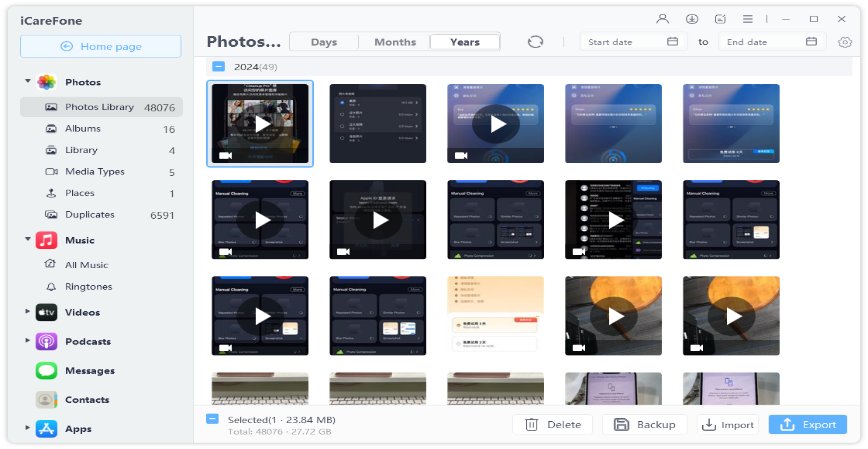Open Duplicates under Photos

click(89, 214)
